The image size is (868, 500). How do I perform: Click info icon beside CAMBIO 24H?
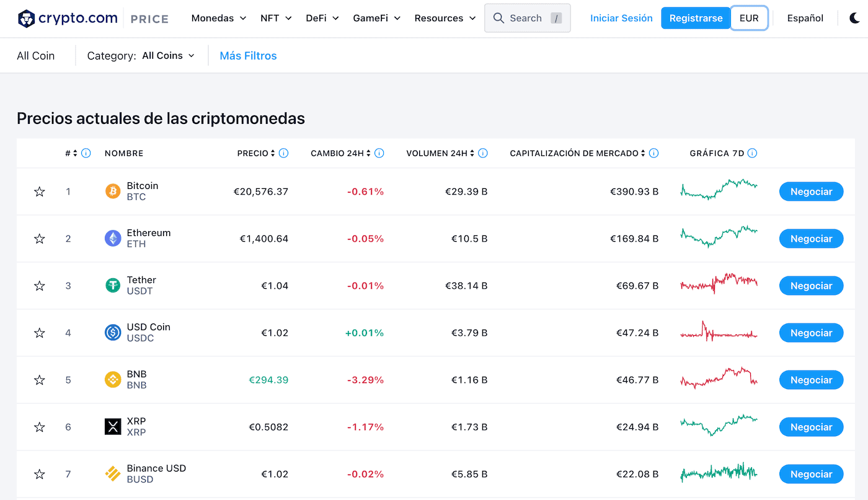click(x=379, y=153)
